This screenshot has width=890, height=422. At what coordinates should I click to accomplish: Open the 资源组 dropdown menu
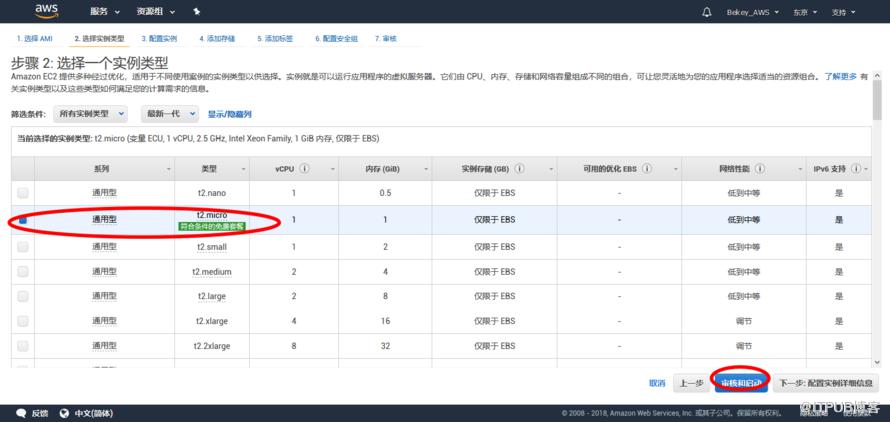pos(156,12)
